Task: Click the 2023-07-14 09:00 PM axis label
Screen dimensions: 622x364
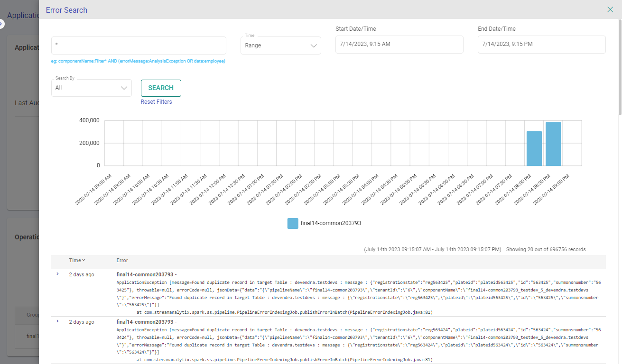Action: coord(551,189)
